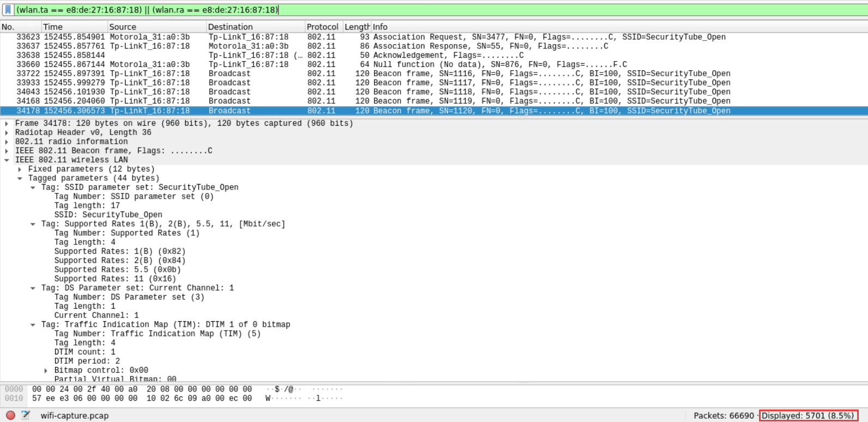Select packet 33623 Association Request row
The width and height of the screenshot is (868, 422).
pos(434,37)
